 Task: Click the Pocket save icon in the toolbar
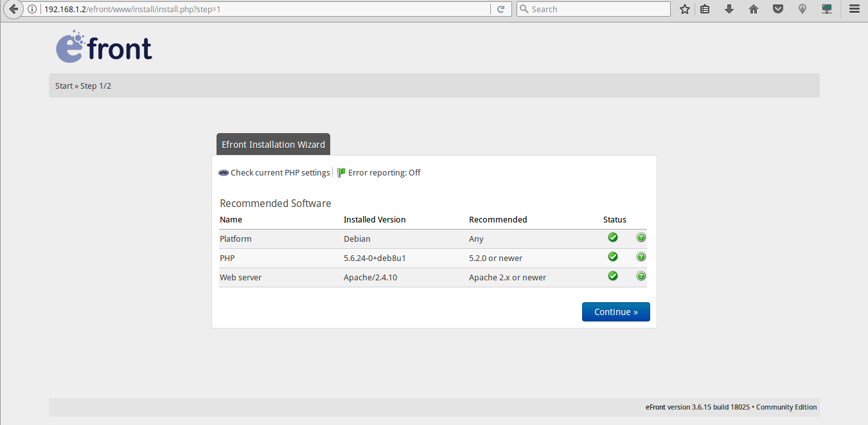777,9
